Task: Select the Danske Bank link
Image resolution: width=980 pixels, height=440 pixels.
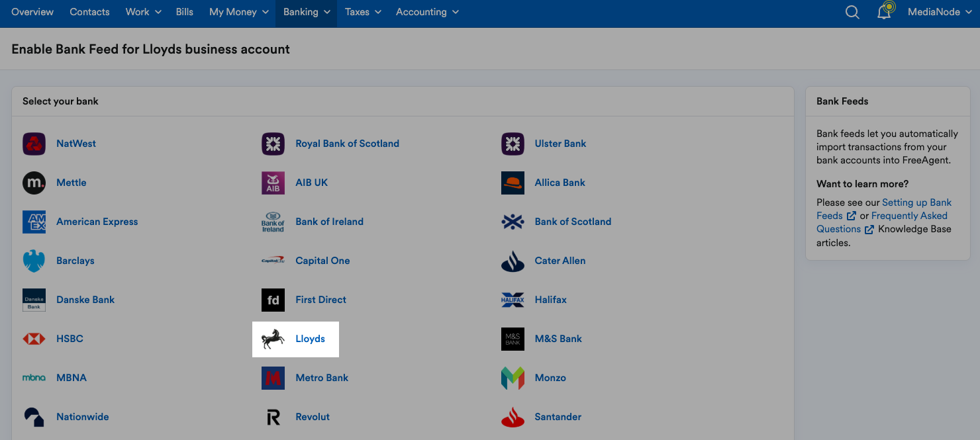Action: [x=85, y=300]
